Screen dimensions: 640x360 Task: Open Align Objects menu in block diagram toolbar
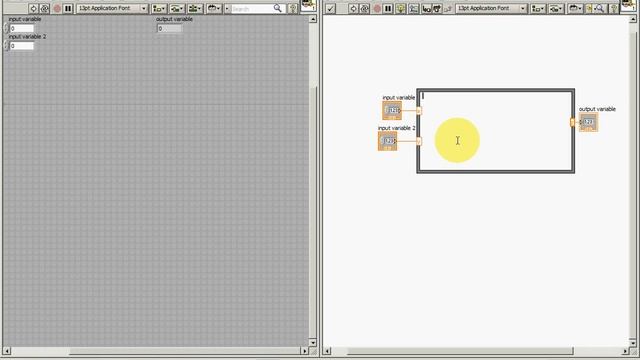tap(538, 8)
